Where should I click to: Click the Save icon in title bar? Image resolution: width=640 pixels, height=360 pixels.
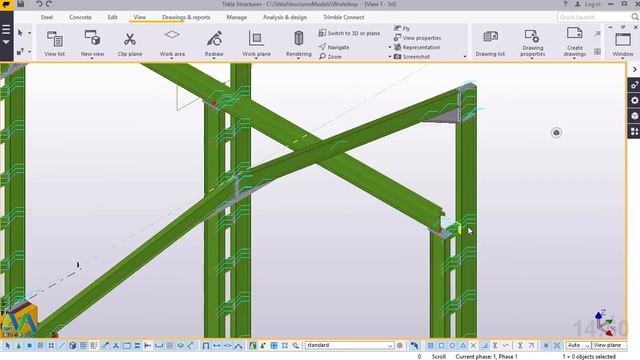tap(20, 4)
